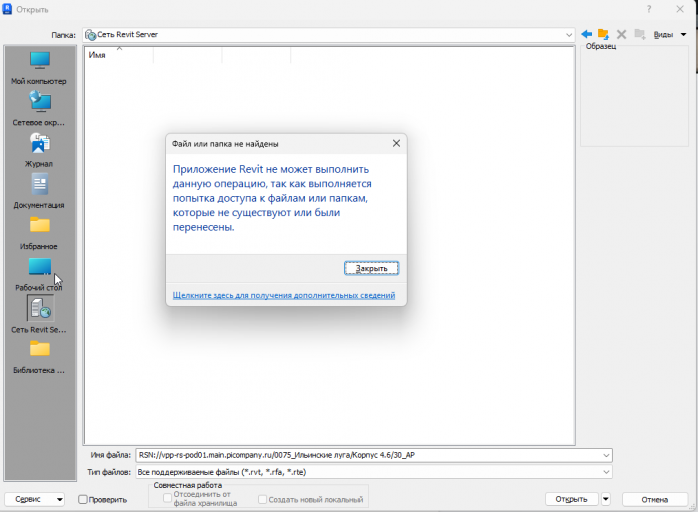This screenshot has height=512, width=698.
Task: Toggle the Проверить audit checkbox
Action: pyautogui.click(x=83, y=500)
